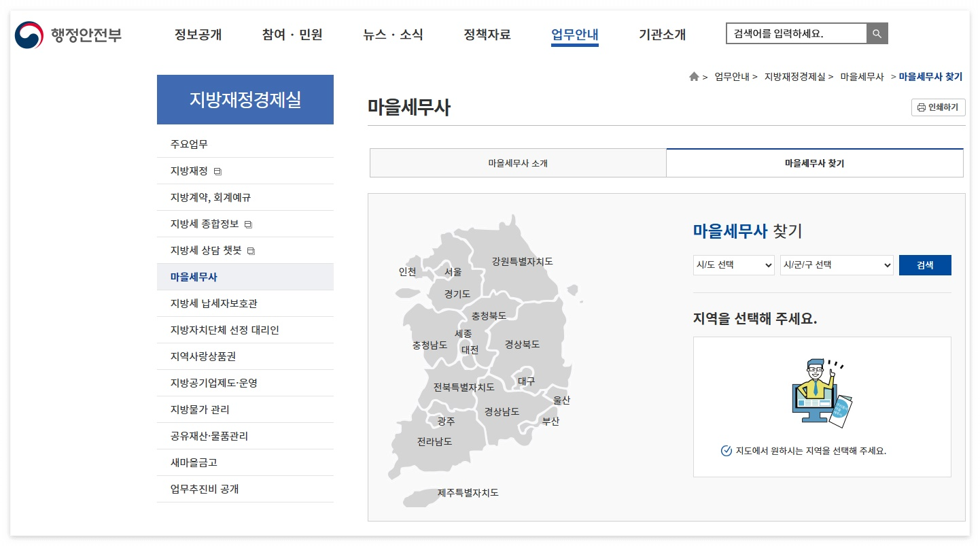Select 제주특별자치도 on the map
This screenshot has width=980, height=546.
tap(468, 493)
